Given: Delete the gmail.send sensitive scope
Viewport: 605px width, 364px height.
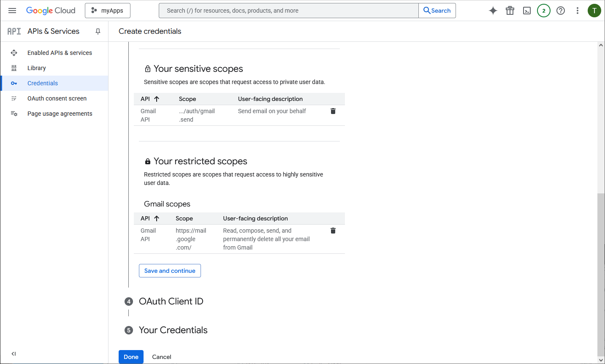Looking at the screenshot, I should (333, 111).
